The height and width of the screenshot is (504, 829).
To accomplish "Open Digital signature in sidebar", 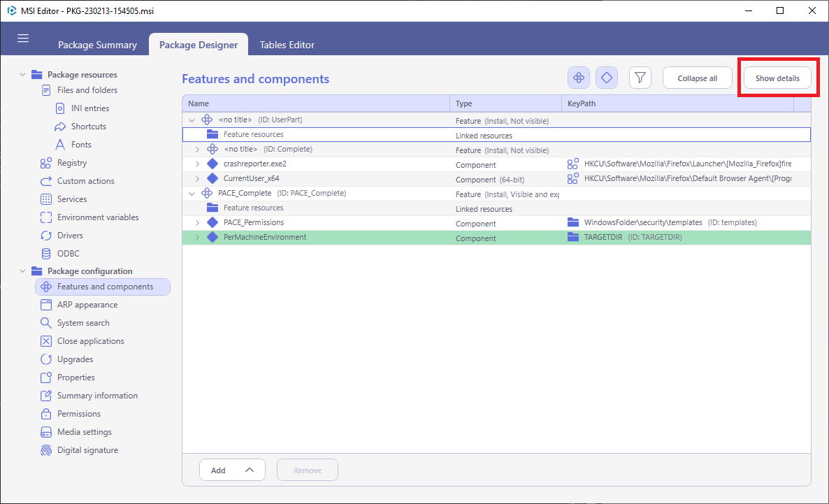I will point(88,450).
